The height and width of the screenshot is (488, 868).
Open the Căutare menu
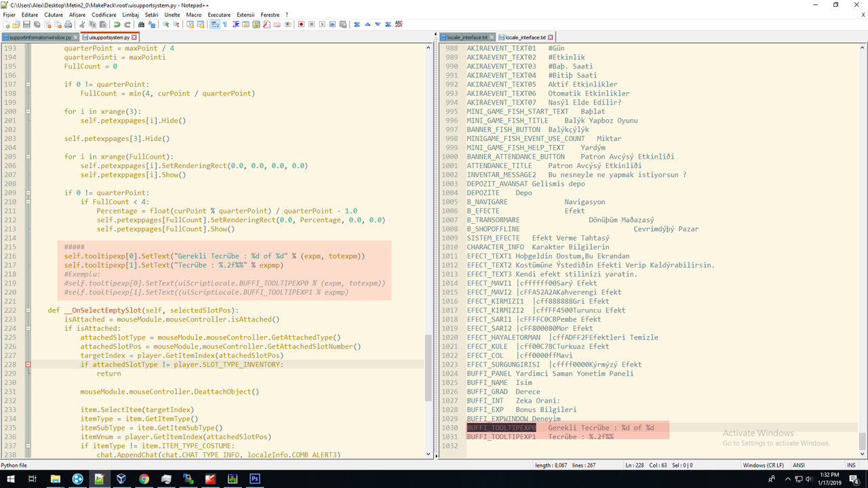(54, 14)
